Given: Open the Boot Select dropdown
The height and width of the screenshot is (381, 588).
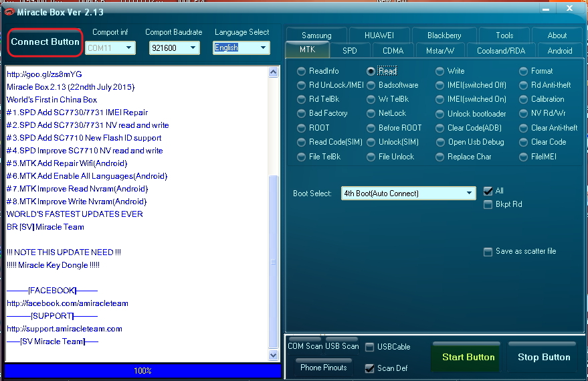Looking at the screenshot, I should [x=408, y=194].
